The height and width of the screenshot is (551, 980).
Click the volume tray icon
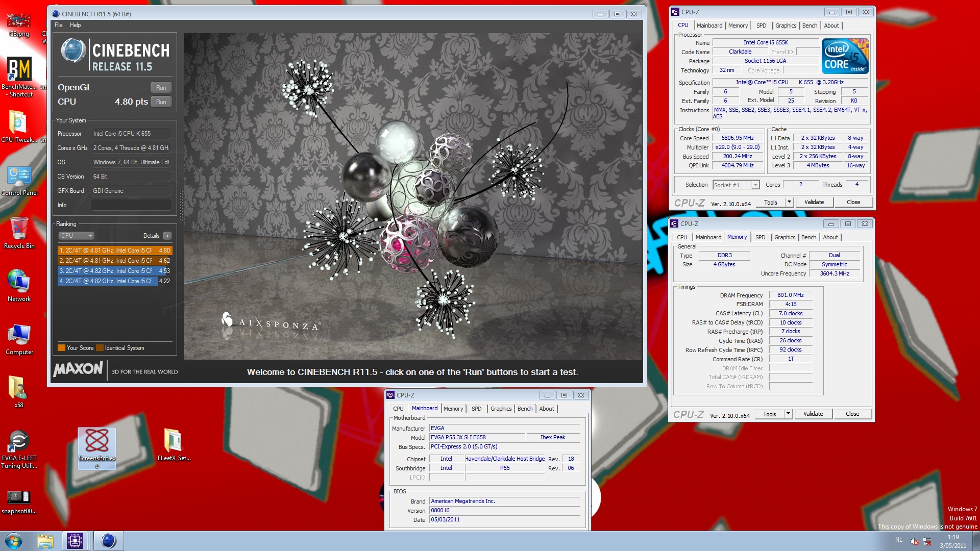(915, 541)
